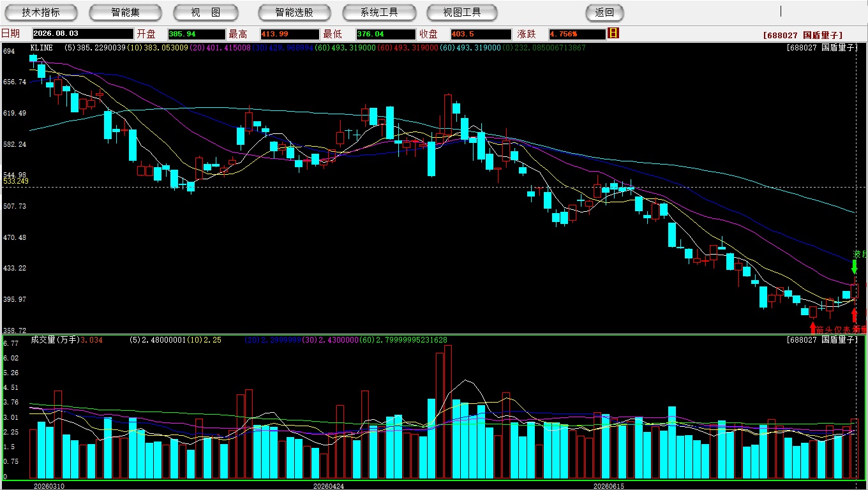868x490 pixels.
Task: Click the 20260615 date axis label
Action: (609, 486)
